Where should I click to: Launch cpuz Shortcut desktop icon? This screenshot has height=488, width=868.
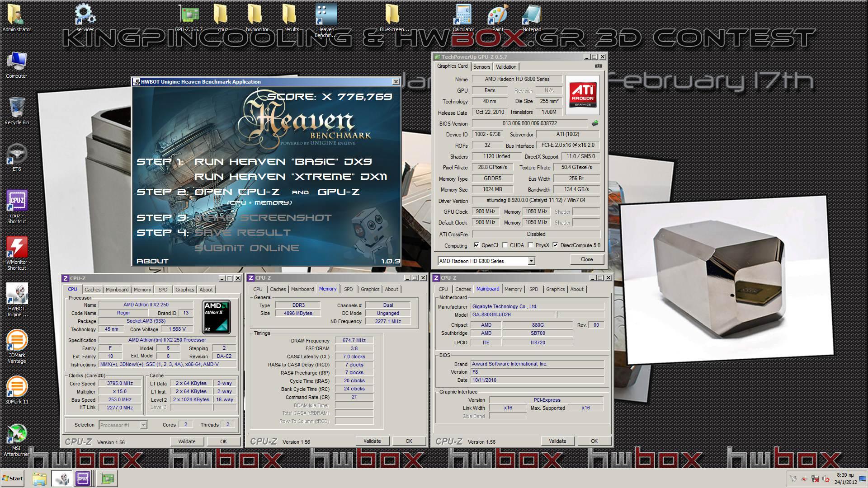[17, 206]
